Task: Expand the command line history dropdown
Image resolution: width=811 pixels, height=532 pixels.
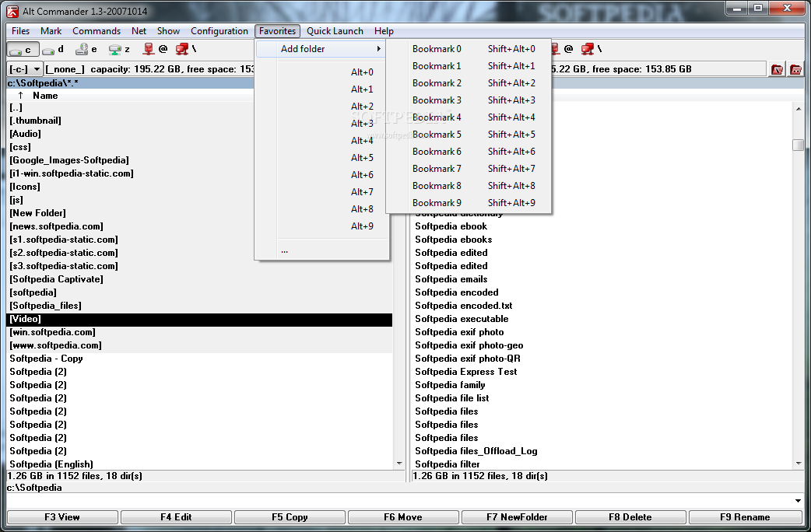Action: click(798, 500)
